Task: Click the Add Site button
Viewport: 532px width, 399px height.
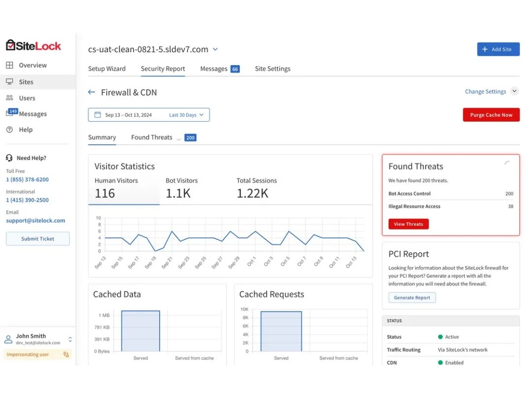Action: coord(498,49)
